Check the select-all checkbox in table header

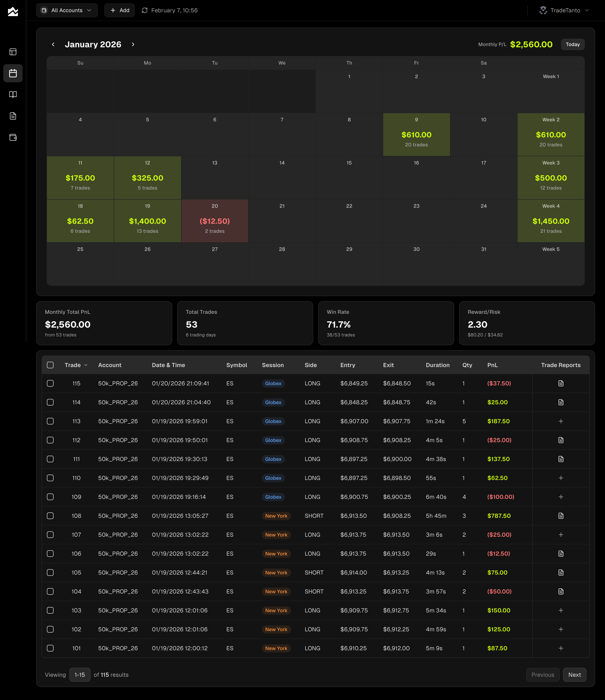pos(50,365)
